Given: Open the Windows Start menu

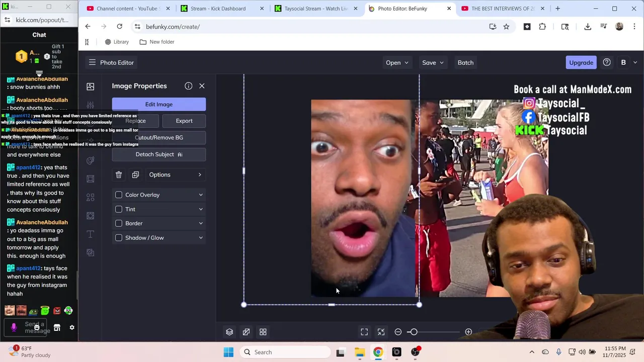Looking at the screenshot, I should click(x=228, y=352).
